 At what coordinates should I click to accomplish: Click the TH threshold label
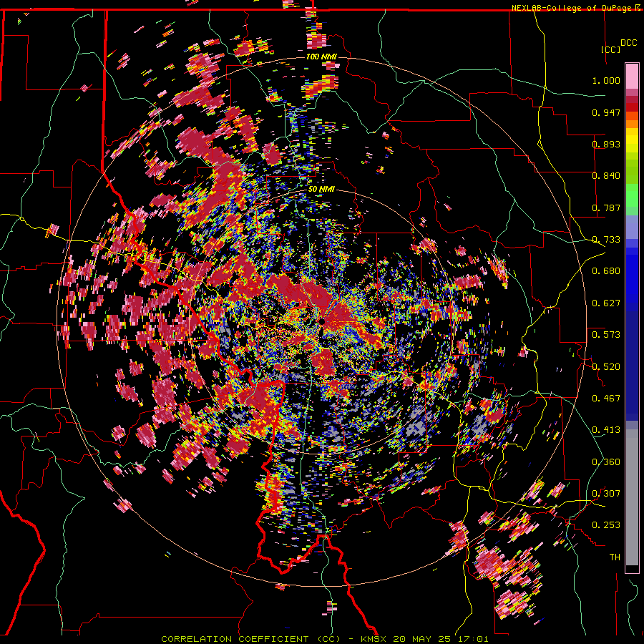pyautogui.click(x=615, y=557)
